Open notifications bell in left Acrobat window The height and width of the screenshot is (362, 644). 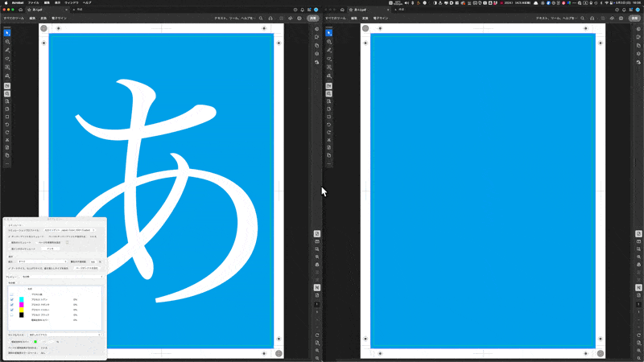click(x=303, y=10)
